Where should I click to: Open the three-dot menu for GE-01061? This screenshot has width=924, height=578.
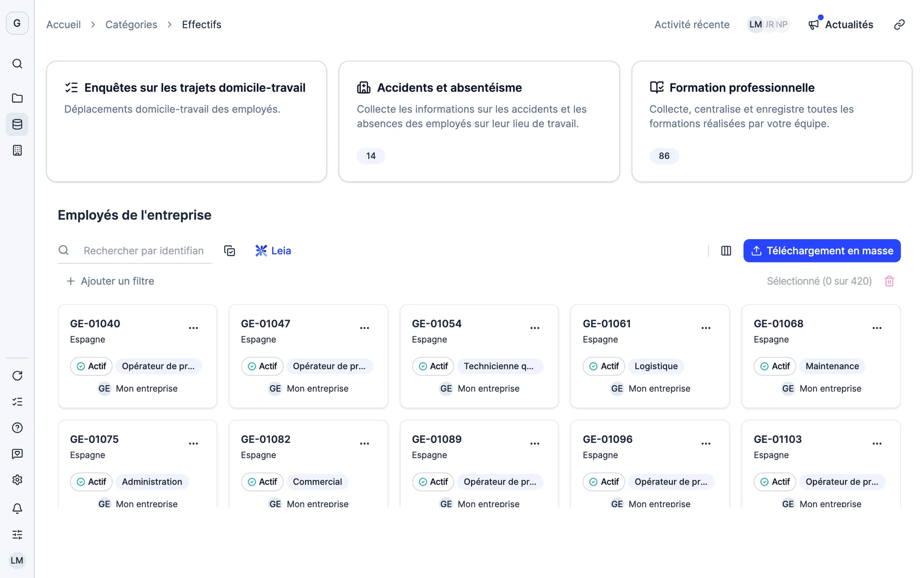coord(706,328)
